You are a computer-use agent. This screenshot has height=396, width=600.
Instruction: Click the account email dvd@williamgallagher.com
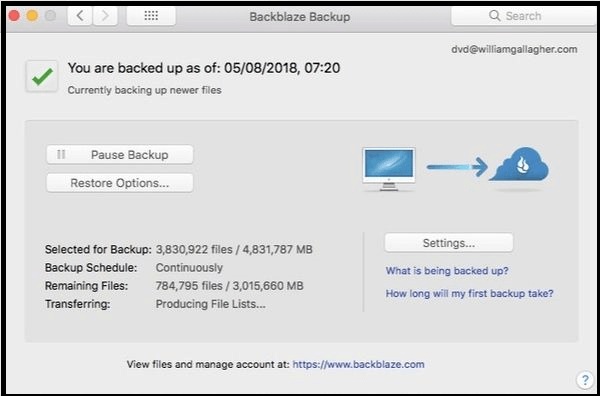[x=514, y=49]
